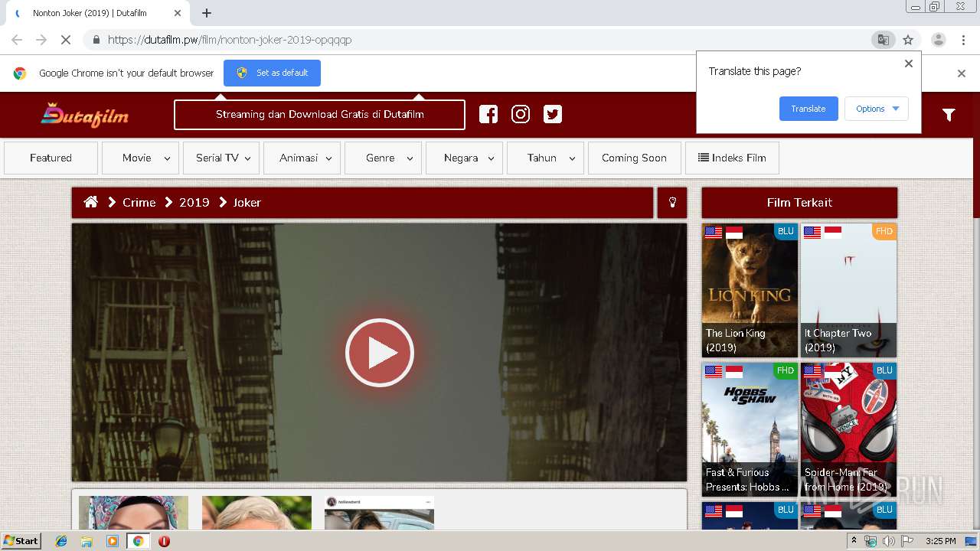The height and width of the screenshot is (551, 980).
Task: Click the Opera icon in taskbar
Action: [164, 541]
